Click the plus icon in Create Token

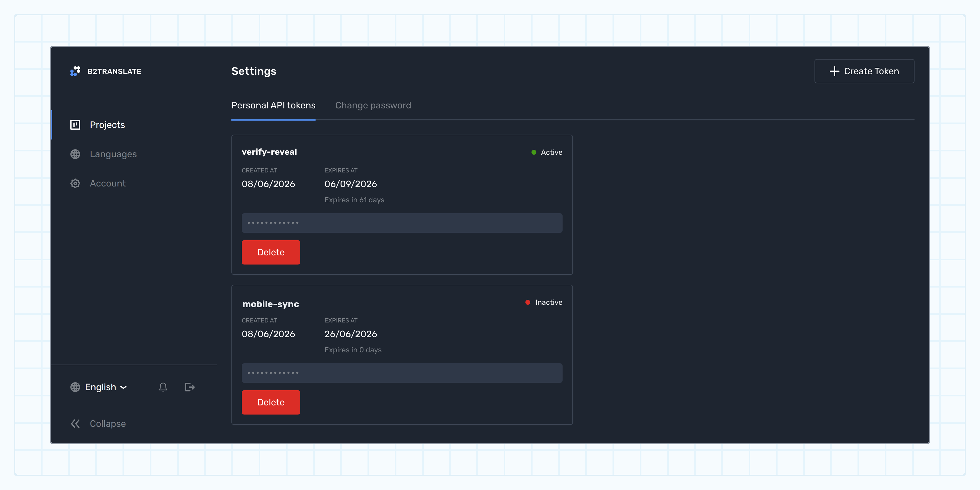pyautogui.click(x=834, y=71)
